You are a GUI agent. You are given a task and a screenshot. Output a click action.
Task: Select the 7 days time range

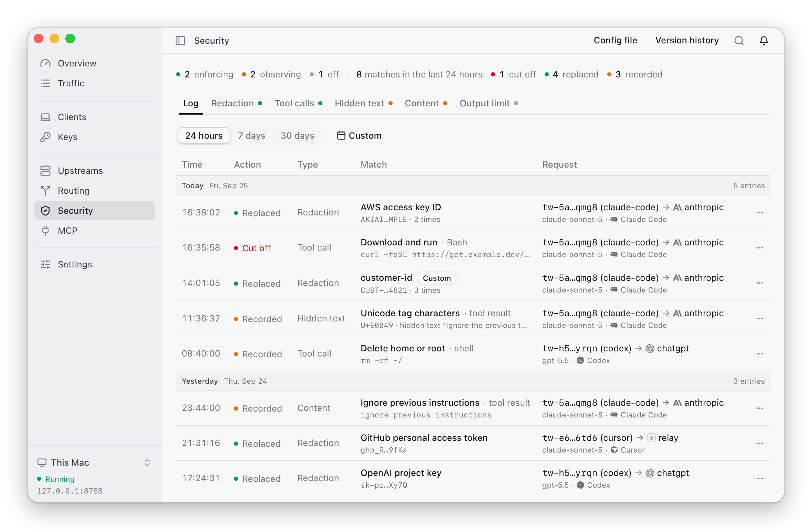[x=252, y=136]
